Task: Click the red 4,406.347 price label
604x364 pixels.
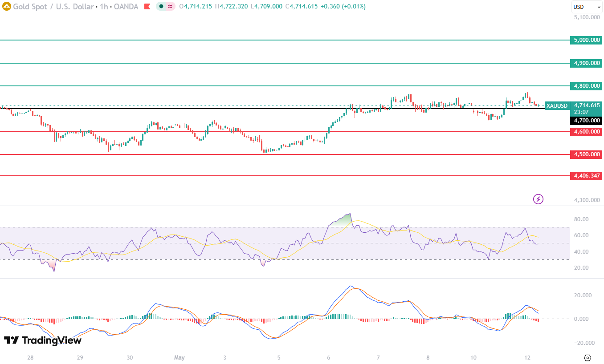Action: (586, 176)
